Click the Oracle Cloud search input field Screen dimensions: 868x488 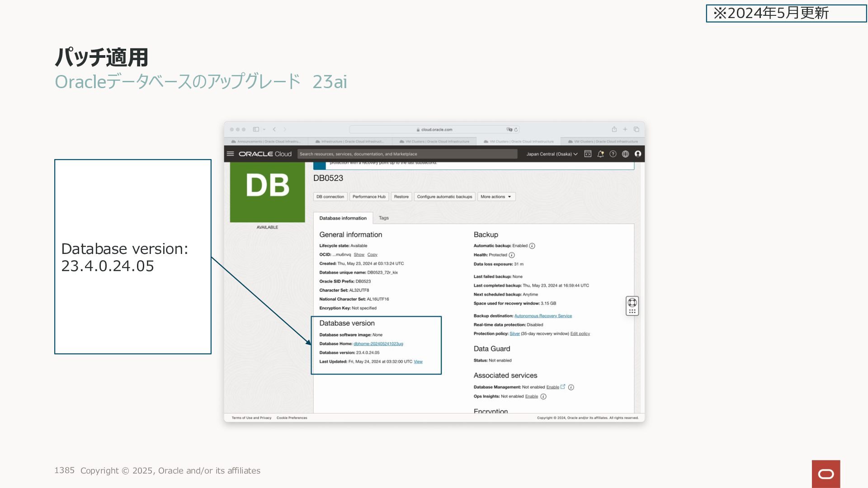coord(407,154)
